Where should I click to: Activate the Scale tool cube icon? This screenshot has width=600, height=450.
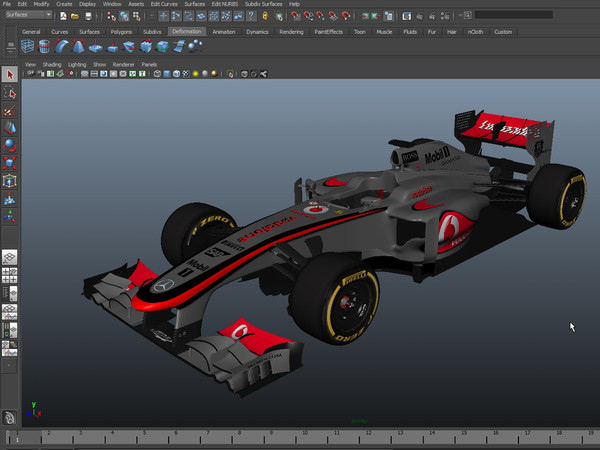pyautogui.click(x=10, y=163)
